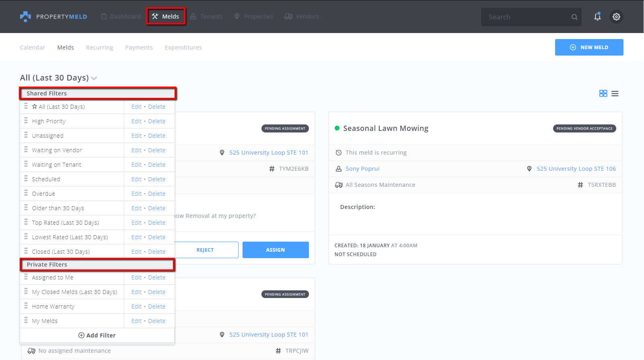Click the Reject button
Viewport: 644px width, 360px height.
point(205,250)
